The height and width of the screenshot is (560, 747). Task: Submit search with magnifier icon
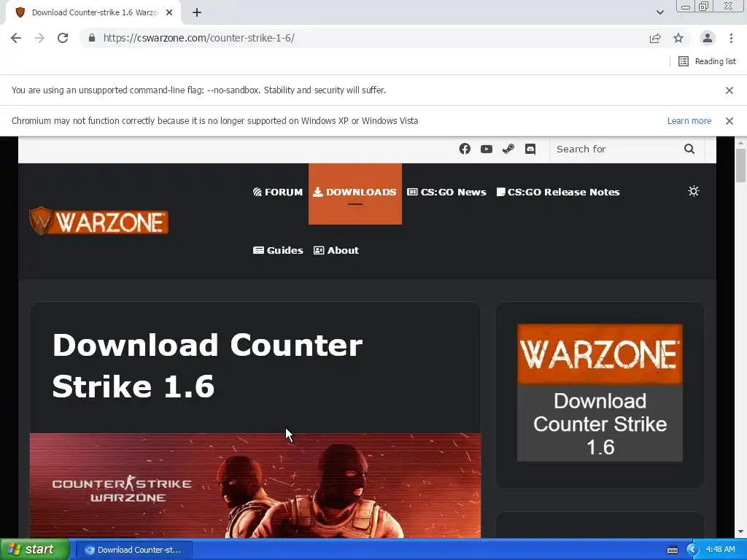coord(689,149)
